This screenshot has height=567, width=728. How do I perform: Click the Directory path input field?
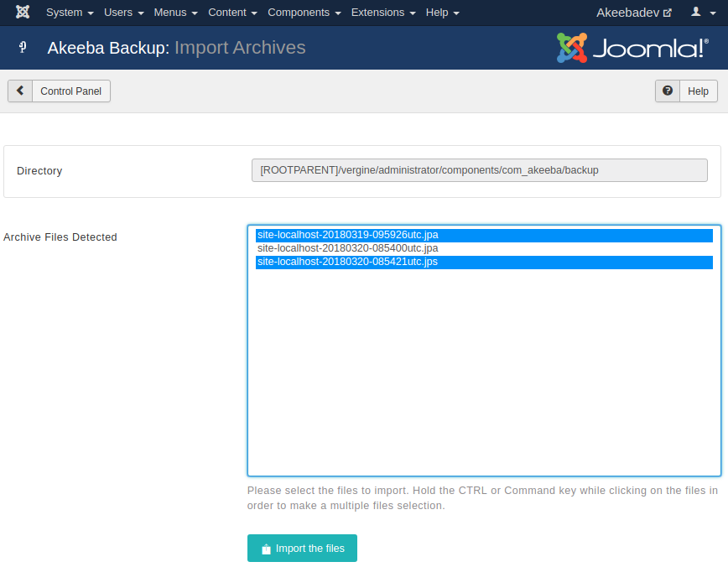(480, 170)
